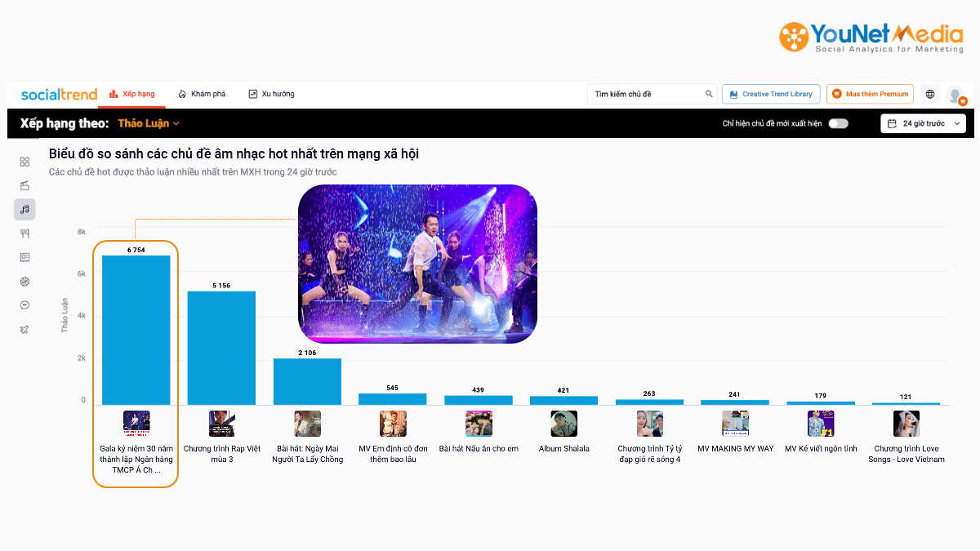The width and height of the screenshot is (980, 551).
Task: Select the food fork-and-knife category icon
Action: [24, 233]
